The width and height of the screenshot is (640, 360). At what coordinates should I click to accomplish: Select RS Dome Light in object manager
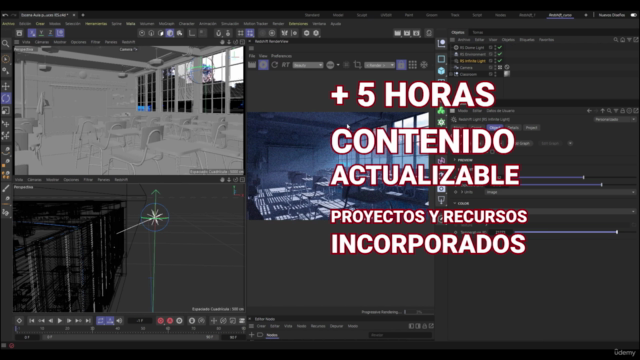472,48
